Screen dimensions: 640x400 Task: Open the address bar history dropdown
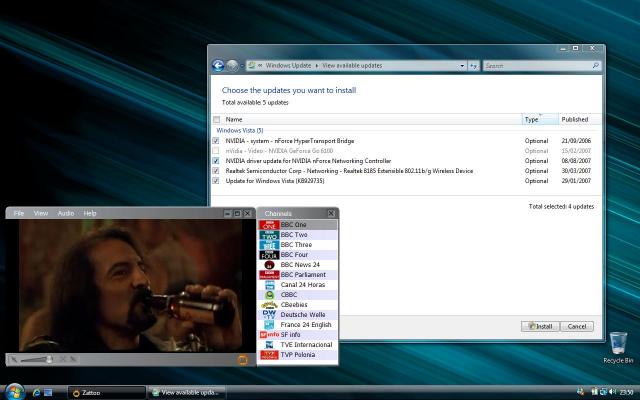(x=462, y=66)
